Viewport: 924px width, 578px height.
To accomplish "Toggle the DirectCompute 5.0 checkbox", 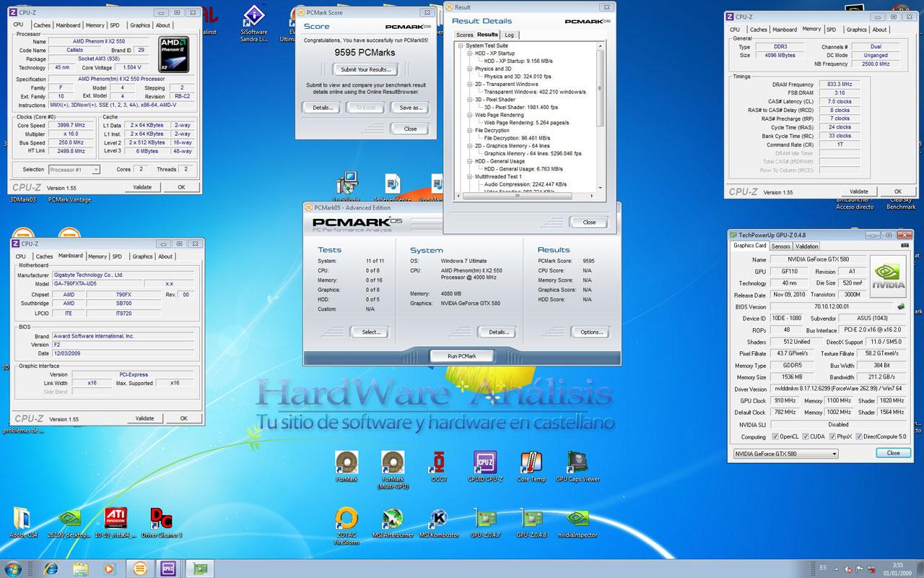I will 858,437.
